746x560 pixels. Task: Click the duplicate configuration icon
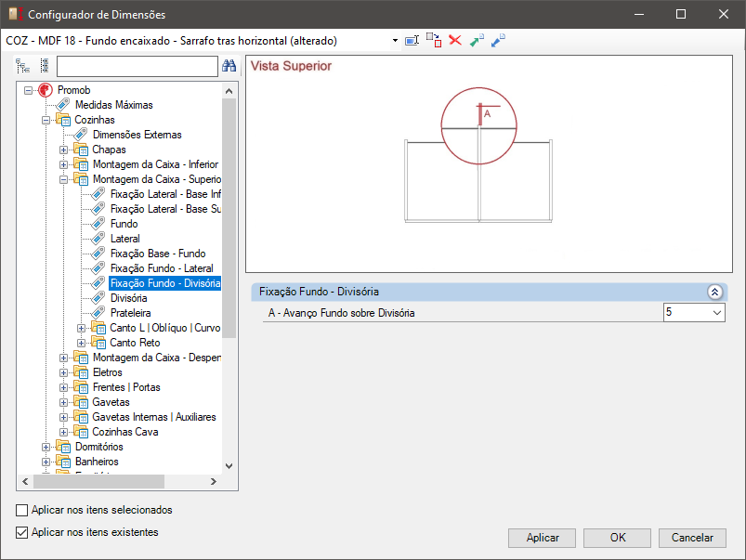[x=434, y=41]
